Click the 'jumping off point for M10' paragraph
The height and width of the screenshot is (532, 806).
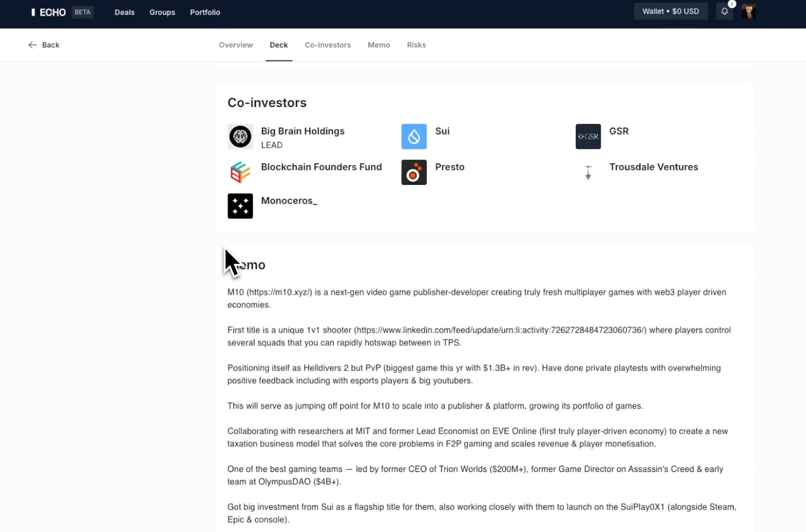coord(435,406)
